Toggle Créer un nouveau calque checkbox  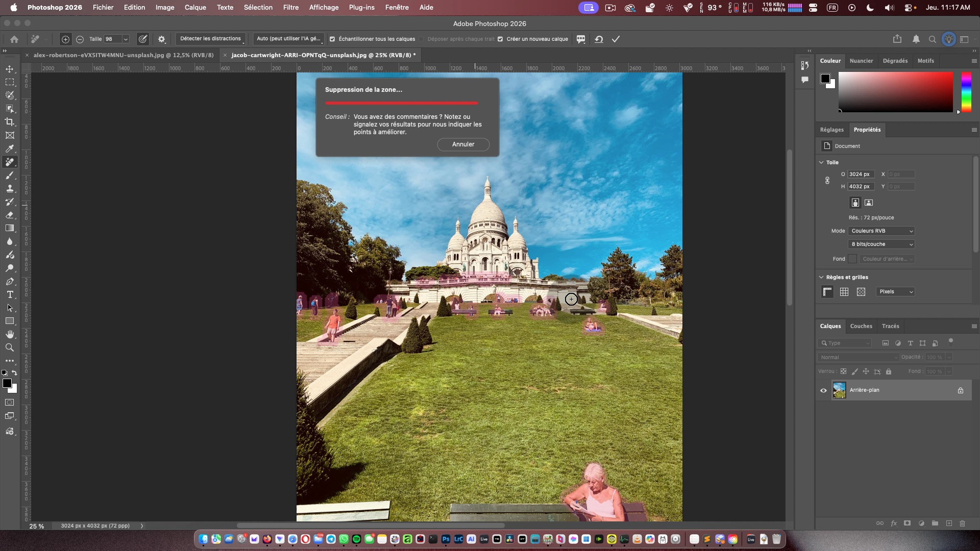tap(500, 39)
